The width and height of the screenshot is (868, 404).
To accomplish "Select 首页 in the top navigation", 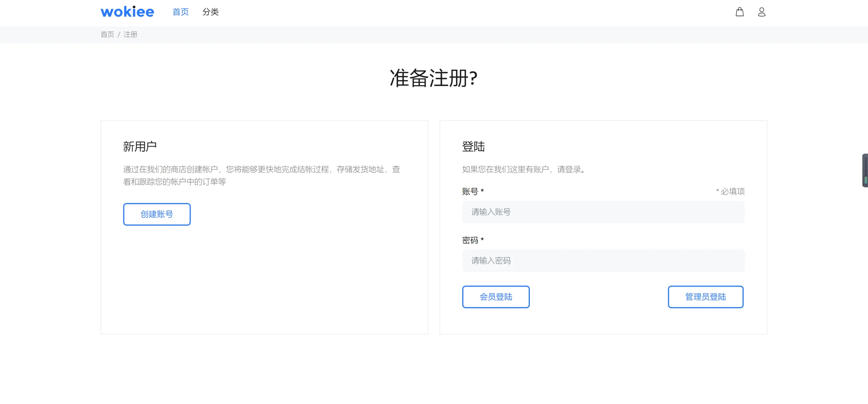I will pyautogui.click(x=180, y=12).
